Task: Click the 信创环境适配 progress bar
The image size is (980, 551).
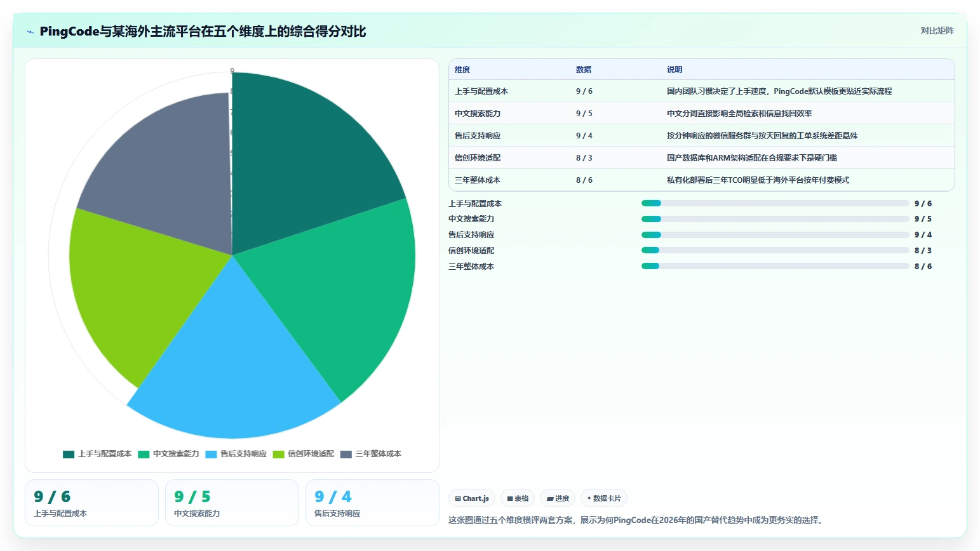Action: 775,250
